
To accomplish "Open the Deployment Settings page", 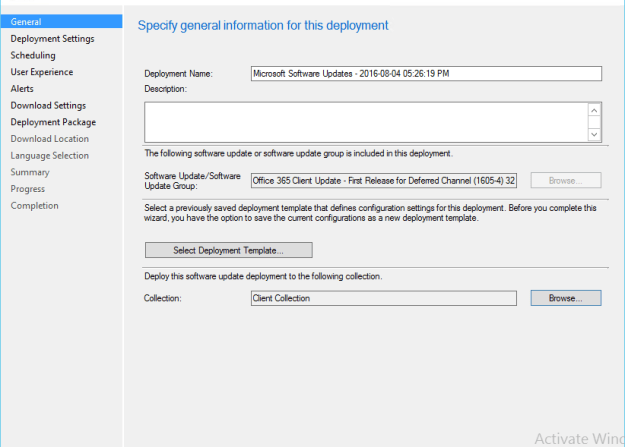I will (x=52, y=39).
